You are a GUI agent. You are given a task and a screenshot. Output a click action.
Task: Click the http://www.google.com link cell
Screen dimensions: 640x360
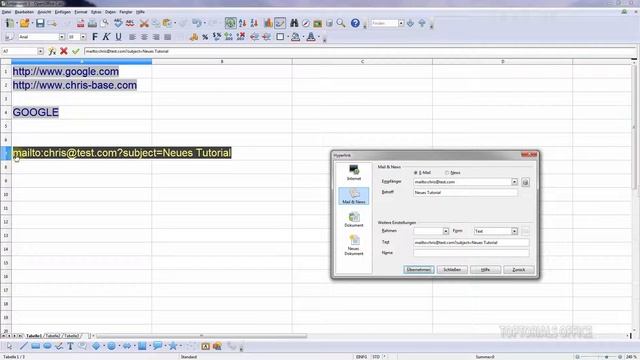[x=66, y=71]
